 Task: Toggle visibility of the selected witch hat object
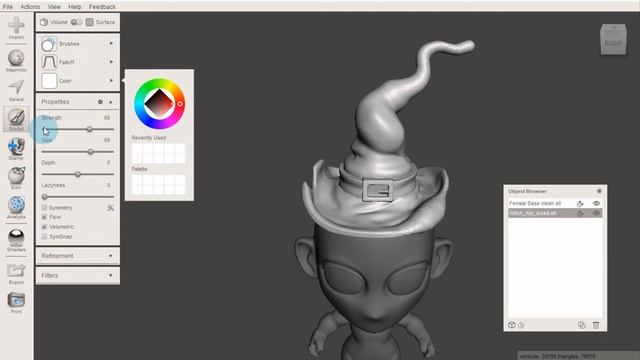(x=596, y=213)
